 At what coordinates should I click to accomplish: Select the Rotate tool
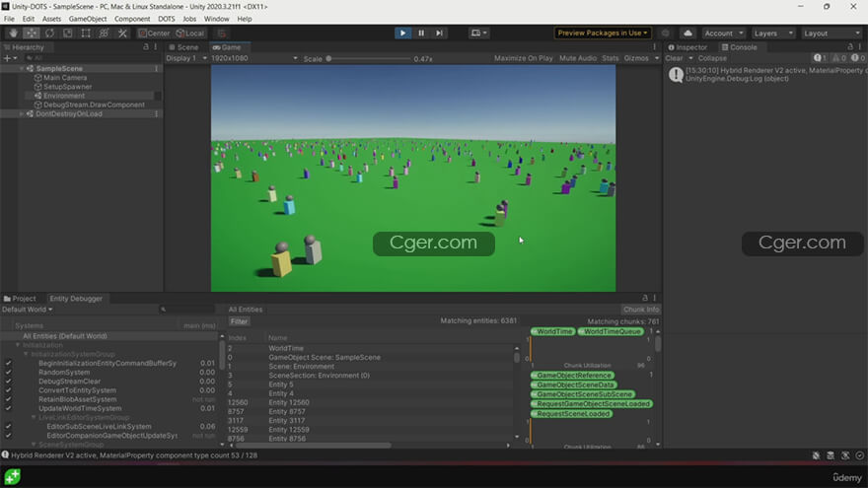coord(49,34)
